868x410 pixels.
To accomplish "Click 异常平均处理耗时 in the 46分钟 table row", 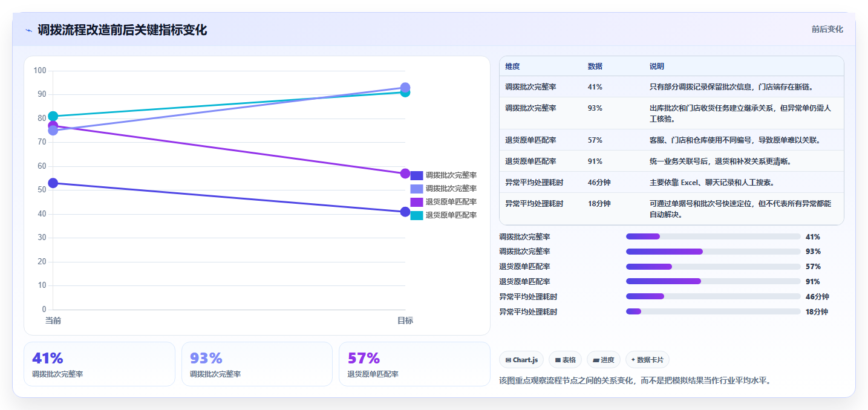I will 534,183.
